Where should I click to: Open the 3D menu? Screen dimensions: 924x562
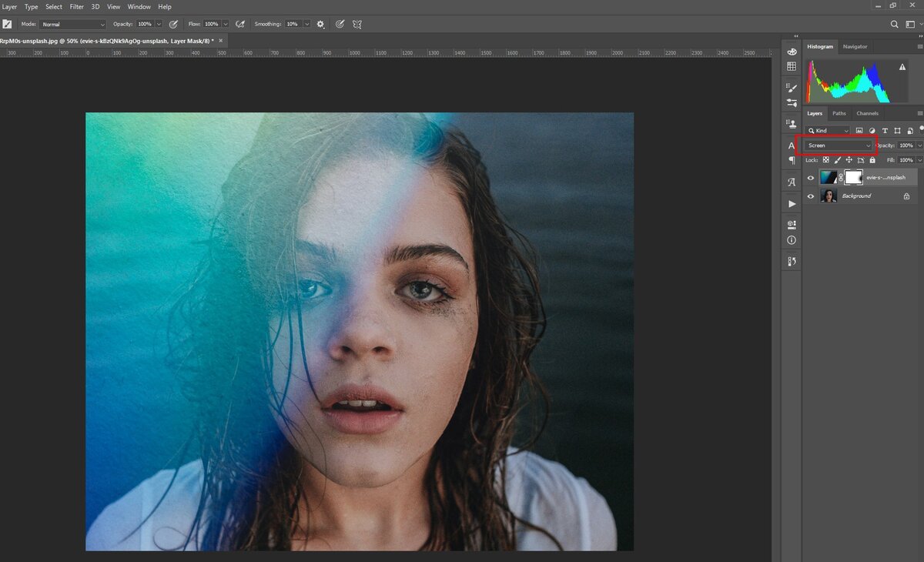click(95, 7)
